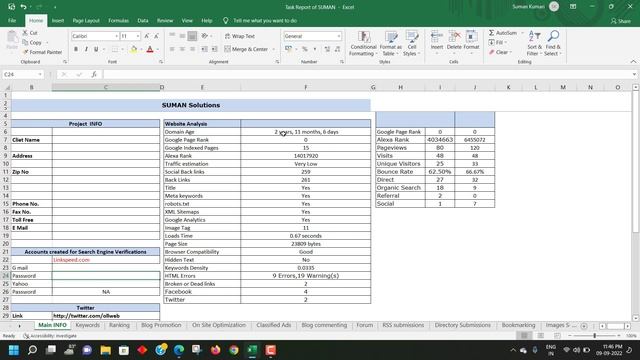Toggle Bold formatting

[x=76, y=49]
